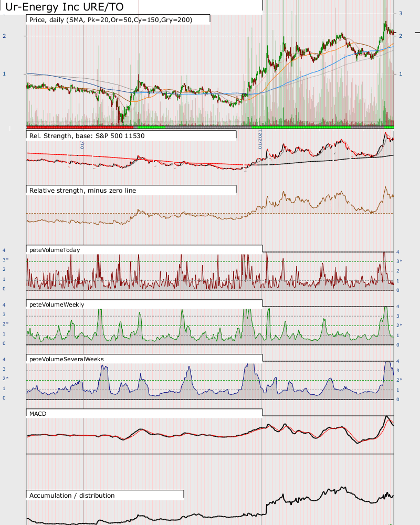Click the 'Relative strength, minus zero line' label

point(83,191)
